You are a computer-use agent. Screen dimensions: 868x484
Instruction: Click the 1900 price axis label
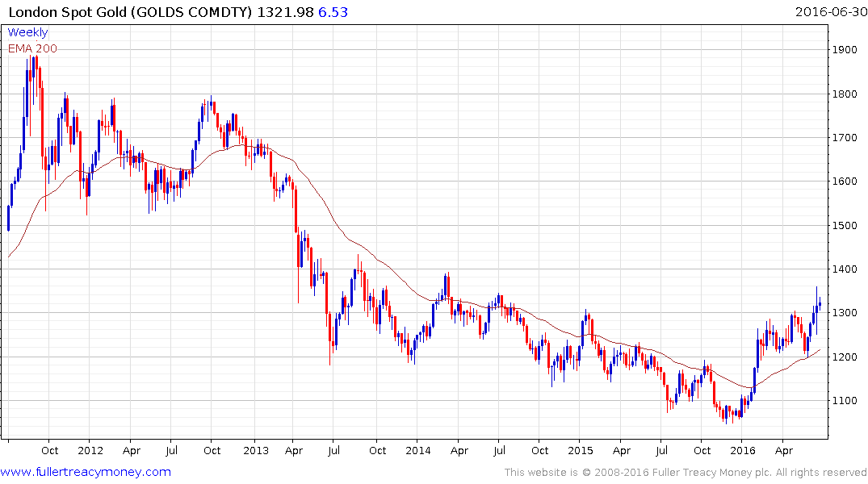[845, 50]
